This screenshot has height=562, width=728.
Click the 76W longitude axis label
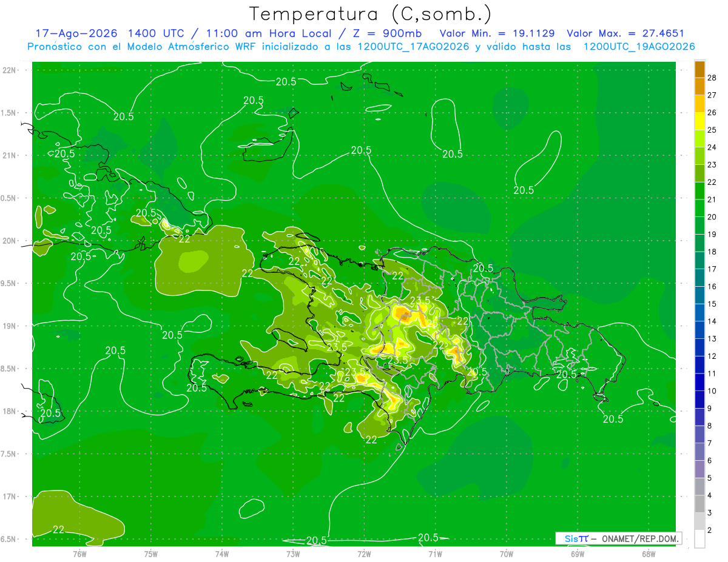pos(79,554)
